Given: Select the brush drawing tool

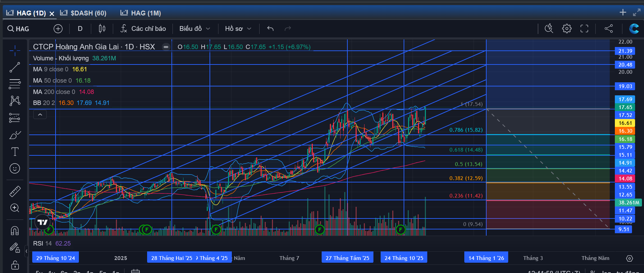Looking at the screenshot, I should [15, 135].
